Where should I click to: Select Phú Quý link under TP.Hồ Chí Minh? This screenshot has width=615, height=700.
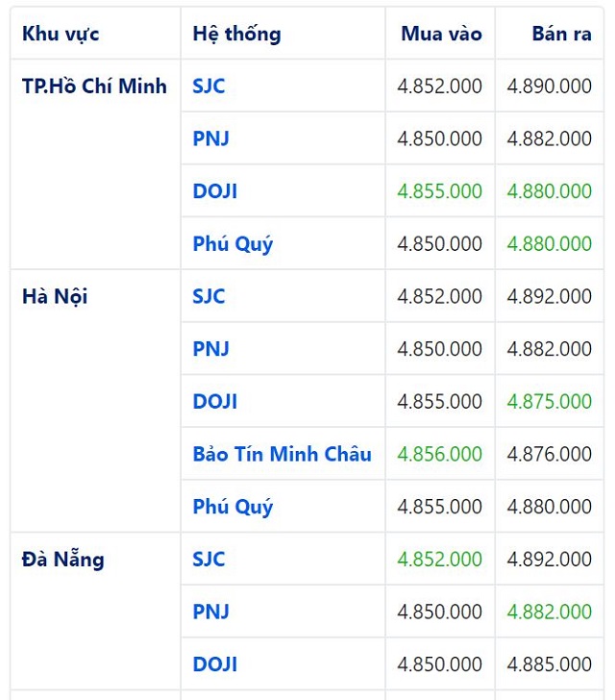pyautogui.click(x=233, y=244)
